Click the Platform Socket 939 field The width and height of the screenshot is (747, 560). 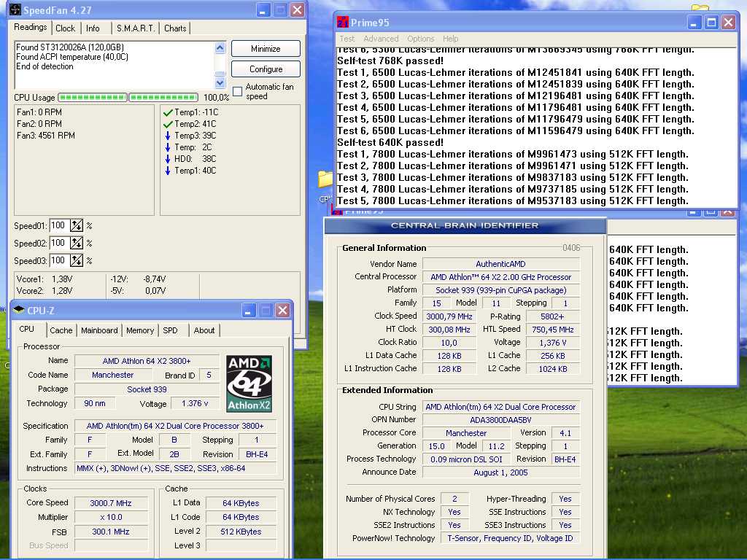500,290
